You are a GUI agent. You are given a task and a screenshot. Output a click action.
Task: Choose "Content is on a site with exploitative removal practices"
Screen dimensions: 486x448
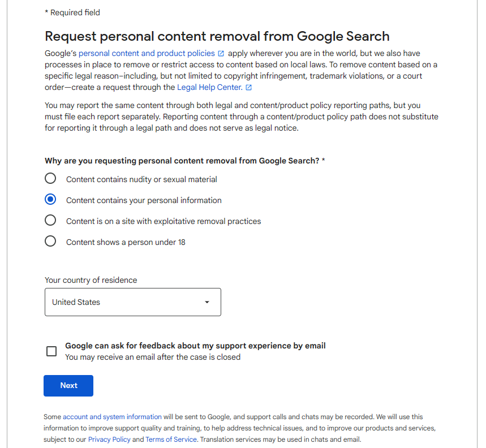pos(50,221)
